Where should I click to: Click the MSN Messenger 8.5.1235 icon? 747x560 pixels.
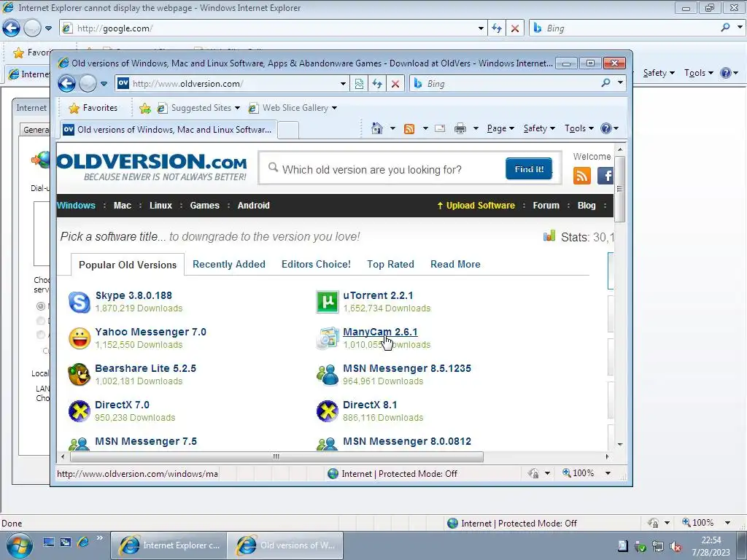[328, 375]
